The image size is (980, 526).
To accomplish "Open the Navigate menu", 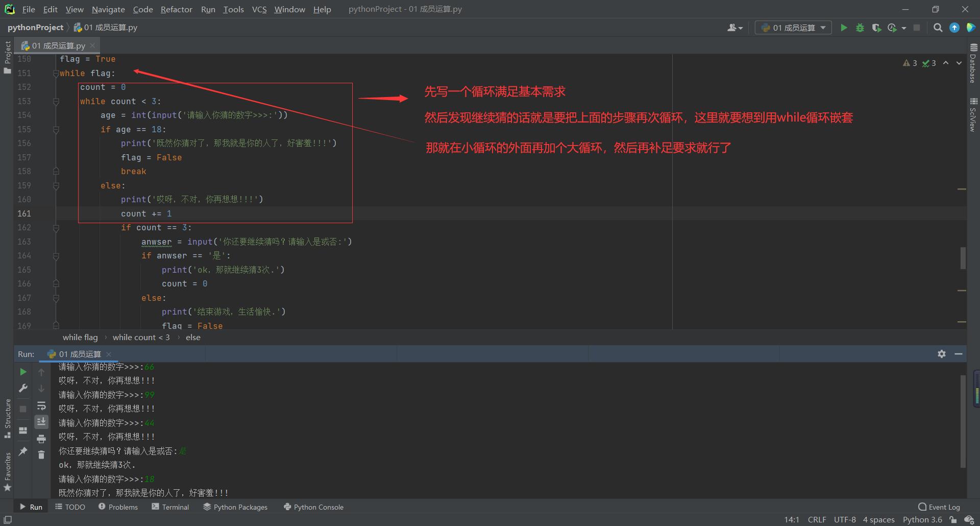I will pyautogui.click(x=108, y=9).
